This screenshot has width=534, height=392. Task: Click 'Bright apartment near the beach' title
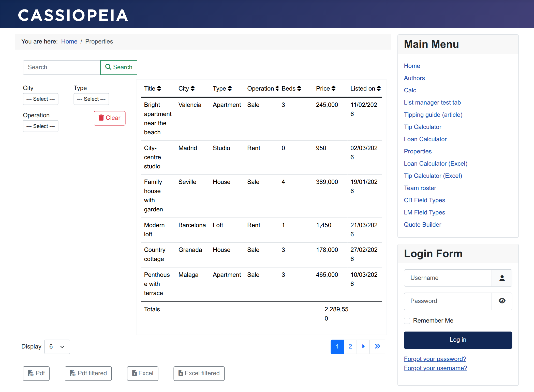(158, 119)
